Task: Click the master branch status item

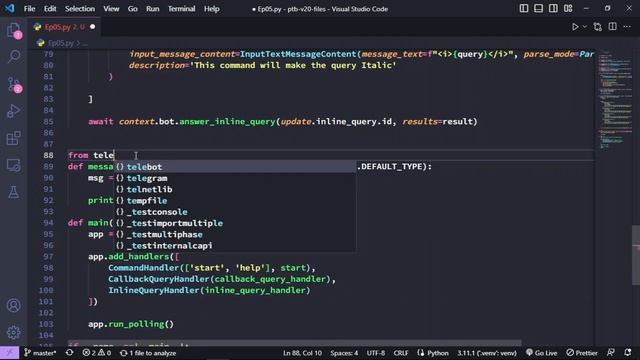Action: tap(40, 353)
